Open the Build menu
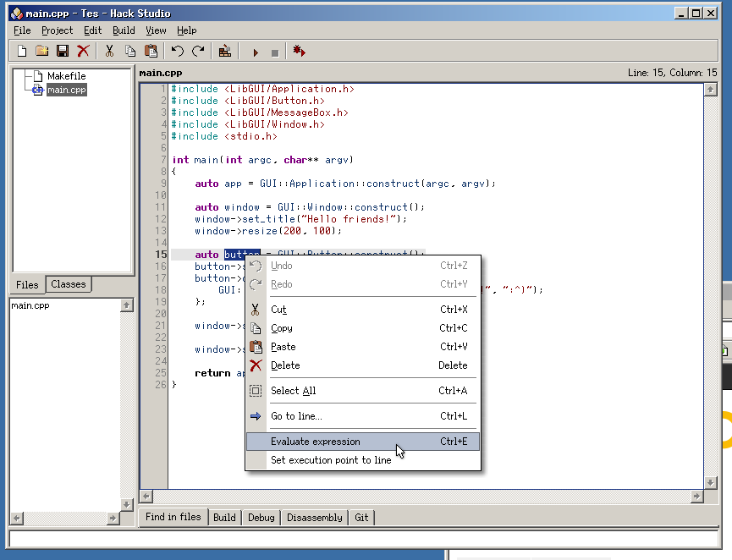Viewport: 732px width, 560px height. coord(124,30)
